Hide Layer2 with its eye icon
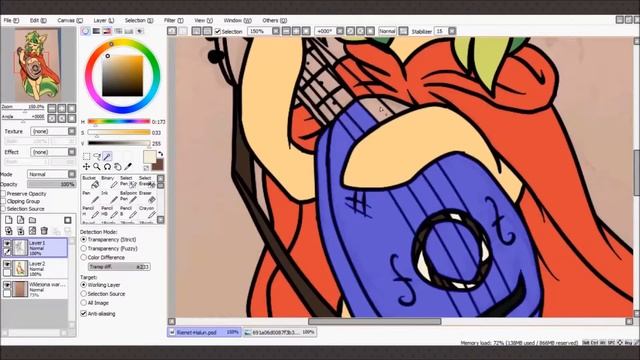The width and height of the screenshot is (640, 360). (x=7, y=264)
